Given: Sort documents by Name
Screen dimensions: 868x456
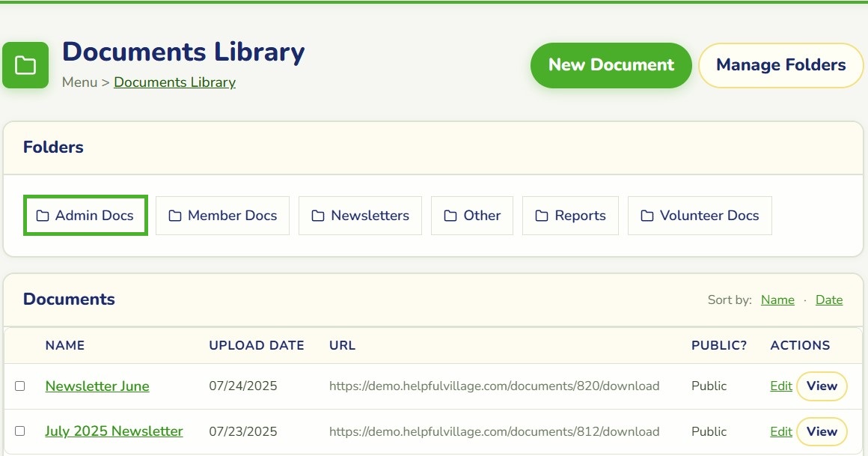Looking at the screenshot, I should [777, 300].
